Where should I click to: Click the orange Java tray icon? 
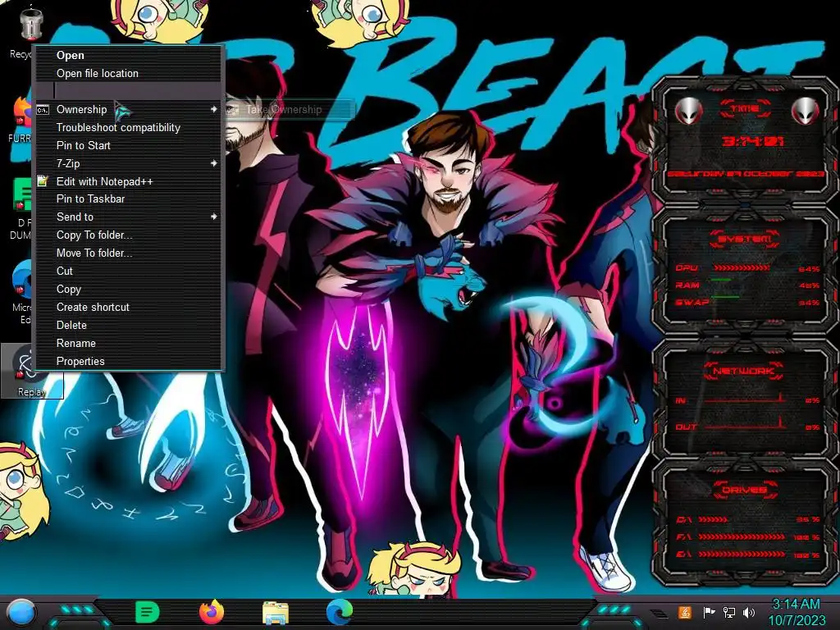685,612
